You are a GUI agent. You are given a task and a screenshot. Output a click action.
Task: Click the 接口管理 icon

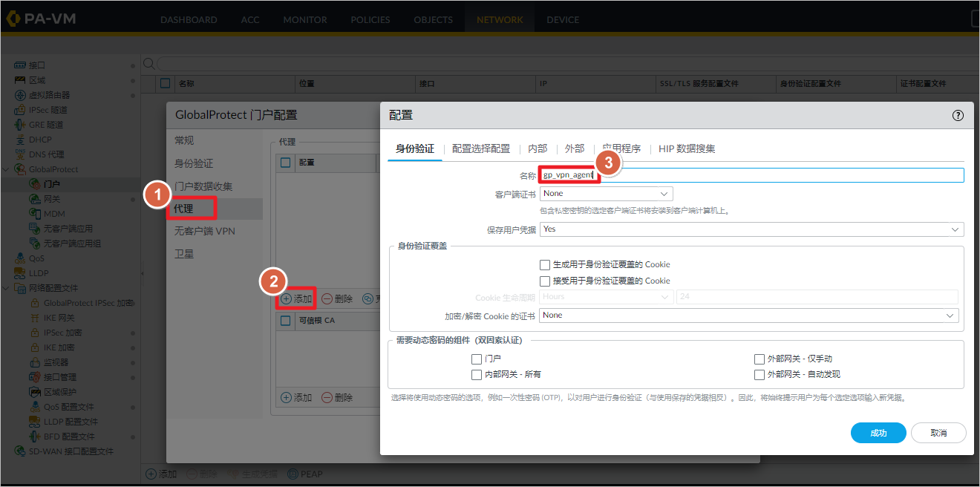(35, 377)
